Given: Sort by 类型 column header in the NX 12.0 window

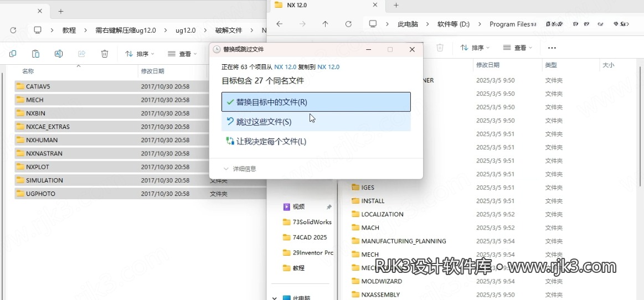Looking at the screenshot, I should click(x=551, y=64).
